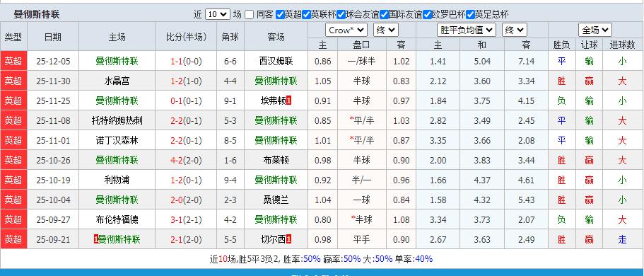
Task: Click the 英超 tag in the 25-09-21 row
Action: [x=13, y=239]
